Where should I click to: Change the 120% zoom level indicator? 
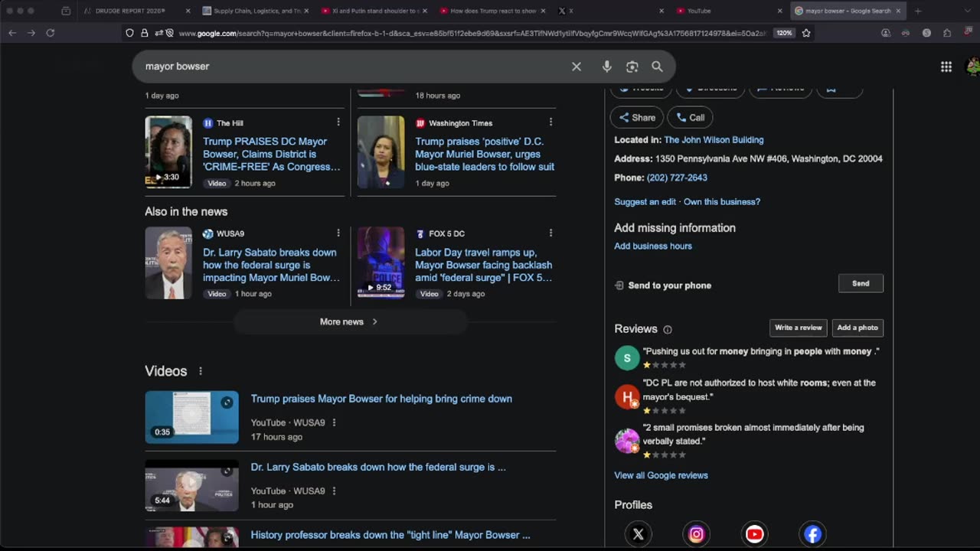[x=784, y=33]
